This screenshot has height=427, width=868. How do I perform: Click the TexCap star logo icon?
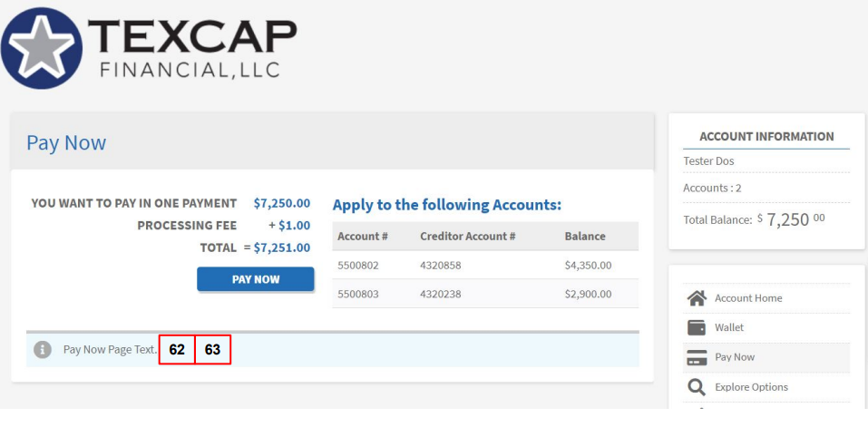coord(42,48)
